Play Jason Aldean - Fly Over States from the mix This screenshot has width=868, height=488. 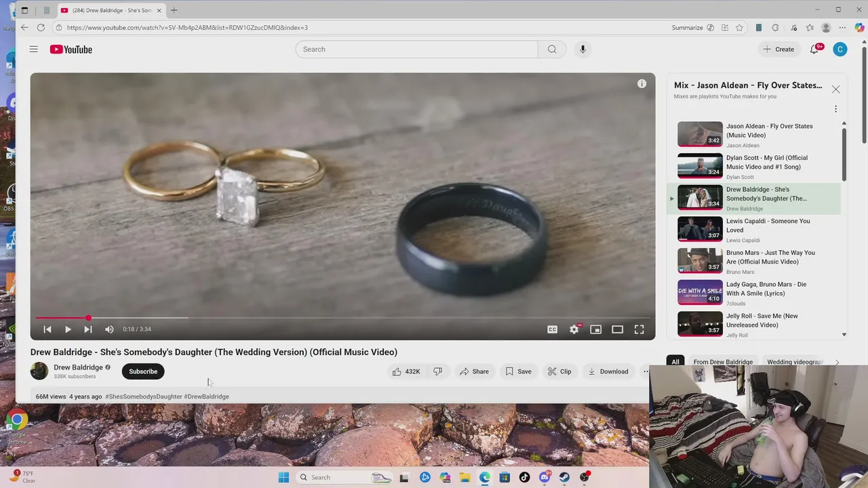(753, 134)
